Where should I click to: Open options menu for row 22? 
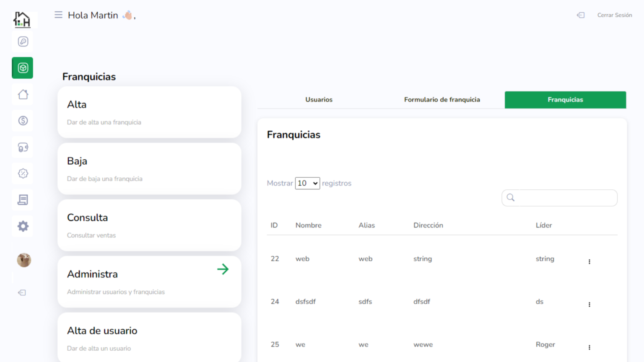tap(589, 261)
